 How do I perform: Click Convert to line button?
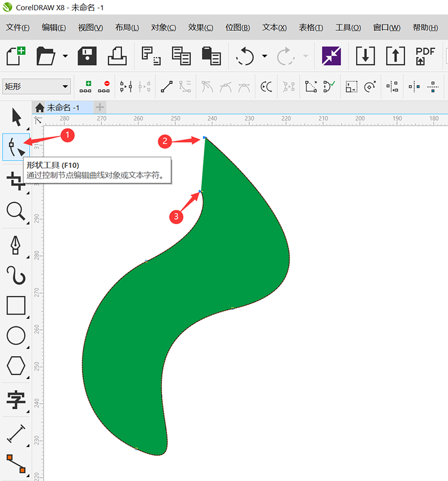(x=166, y=86)
